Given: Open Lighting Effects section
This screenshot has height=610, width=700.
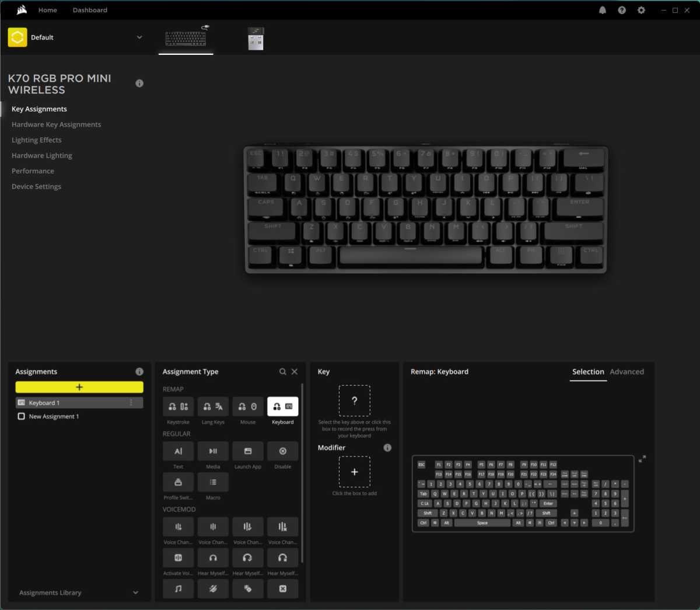Looking at the screenshot, I should tap(36, 140).
